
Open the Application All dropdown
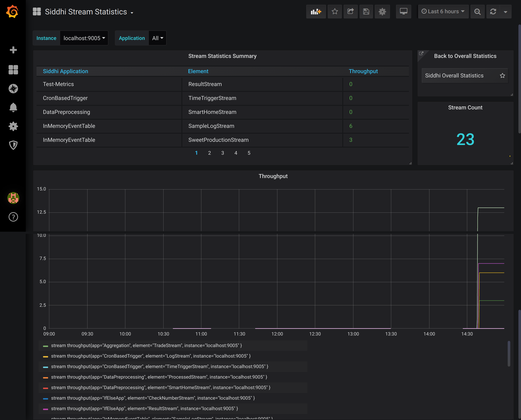click(x=157, y=38)
